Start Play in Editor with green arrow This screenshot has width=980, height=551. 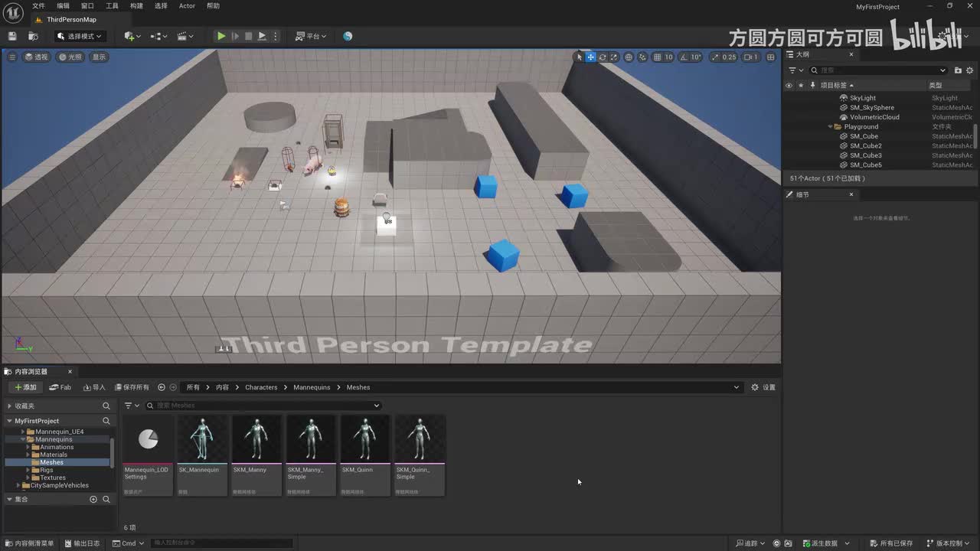(x=221, y=36)
